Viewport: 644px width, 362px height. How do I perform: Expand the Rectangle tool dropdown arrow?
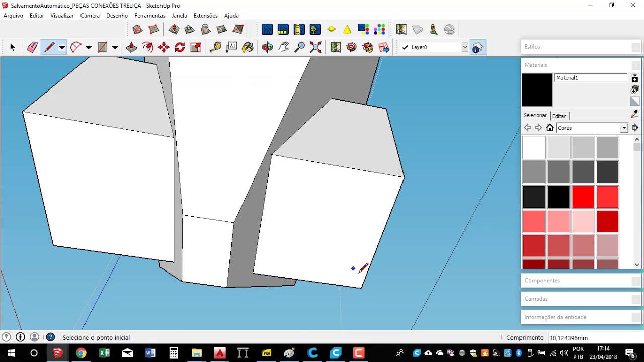click(115, 47)
